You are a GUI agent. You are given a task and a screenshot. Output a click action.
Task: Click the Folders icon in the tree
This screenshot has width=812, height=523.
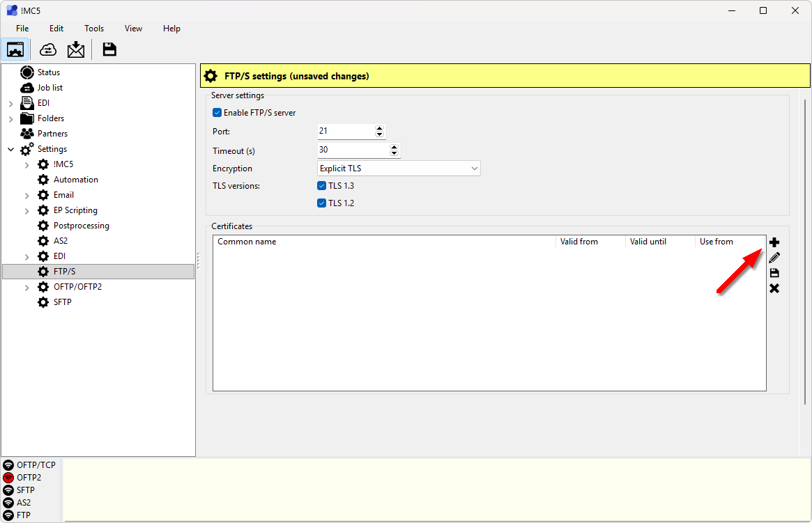27,118
